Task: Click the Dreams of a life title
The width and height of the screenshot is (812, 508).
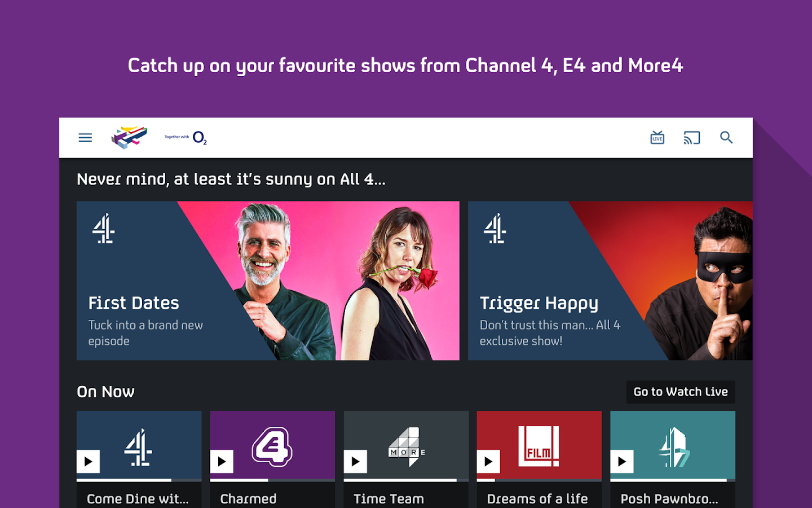Action: tap(537, 499)
